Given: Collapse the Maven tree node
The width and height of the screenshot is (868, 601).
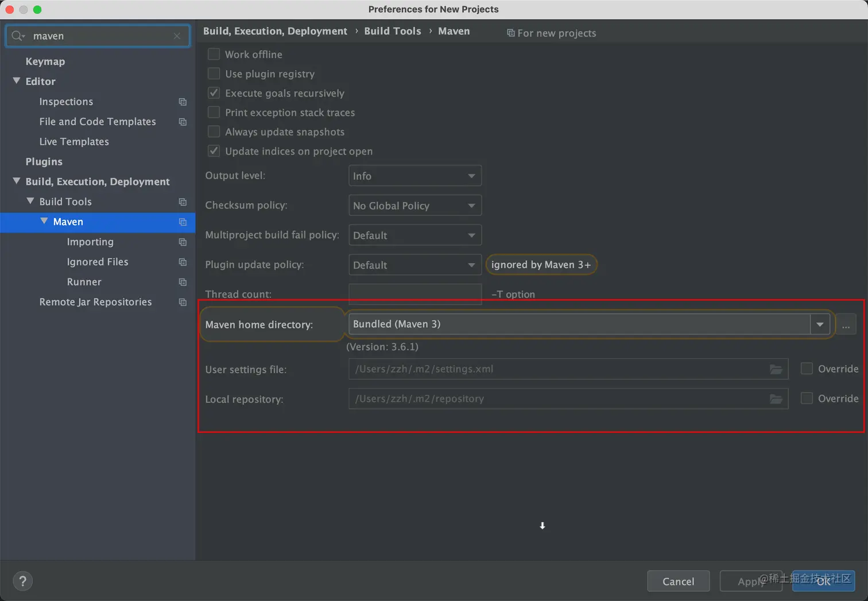Looking at the screenshot, I should pyautogui.click(x=44, y=221).
